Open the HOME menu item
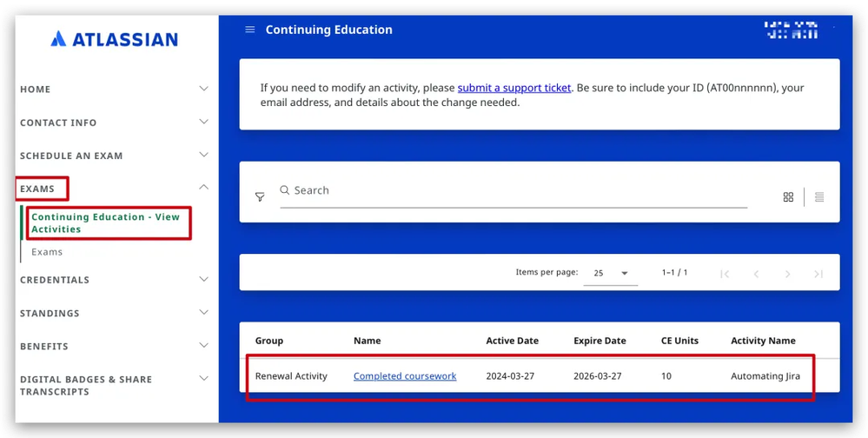 (x=36, y=90)
